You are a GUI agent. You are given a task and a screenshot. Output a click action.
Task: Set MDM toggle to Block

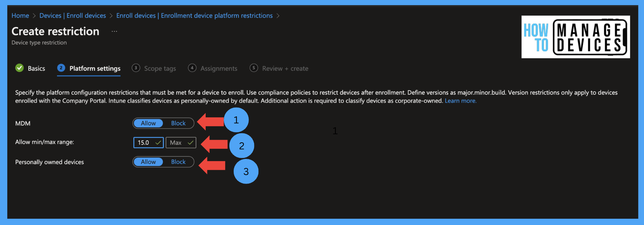click(178, 123)
